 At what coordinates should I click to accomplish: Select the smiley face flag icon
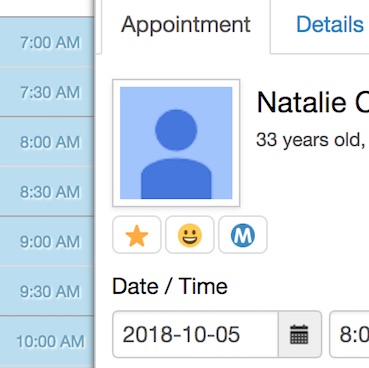coord(190,235)
